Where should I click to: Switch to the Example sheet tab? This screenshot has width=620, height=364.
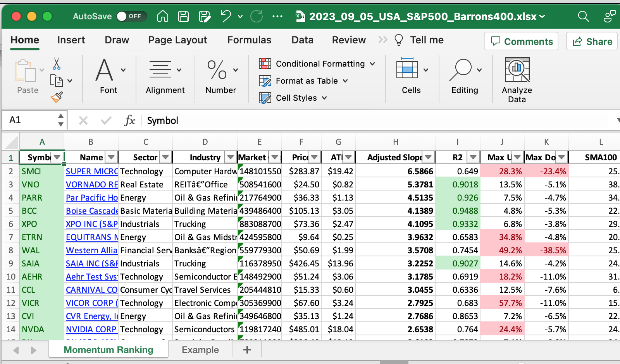point(200,350)
